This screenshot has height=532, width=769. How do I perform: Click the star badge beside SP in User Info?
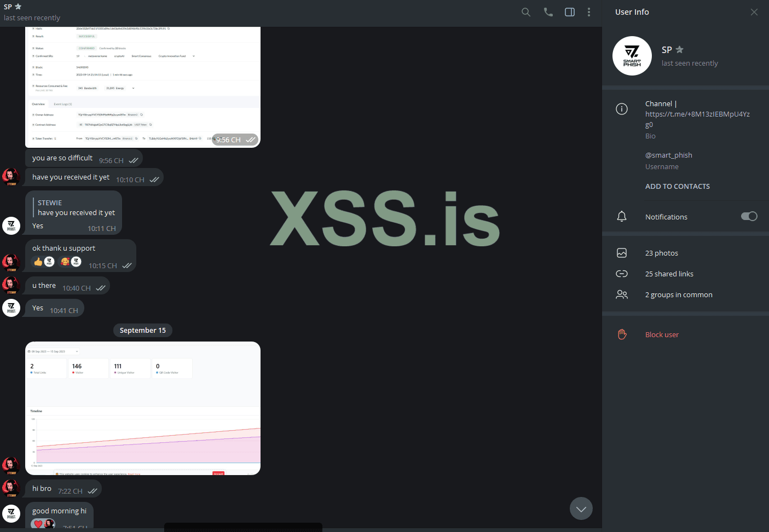click(x=680, y=50)
